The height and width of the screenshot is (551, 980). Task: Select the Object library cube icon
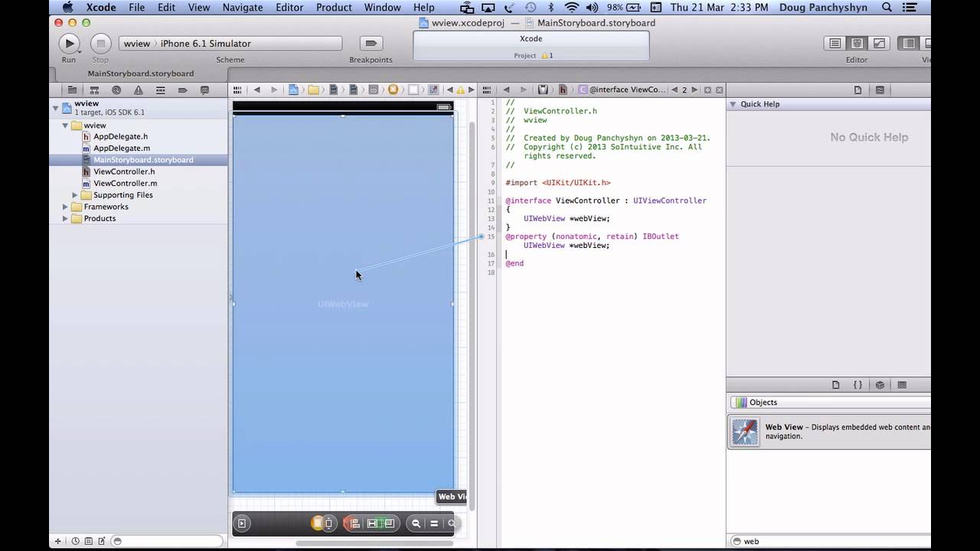tap(880, 385)
